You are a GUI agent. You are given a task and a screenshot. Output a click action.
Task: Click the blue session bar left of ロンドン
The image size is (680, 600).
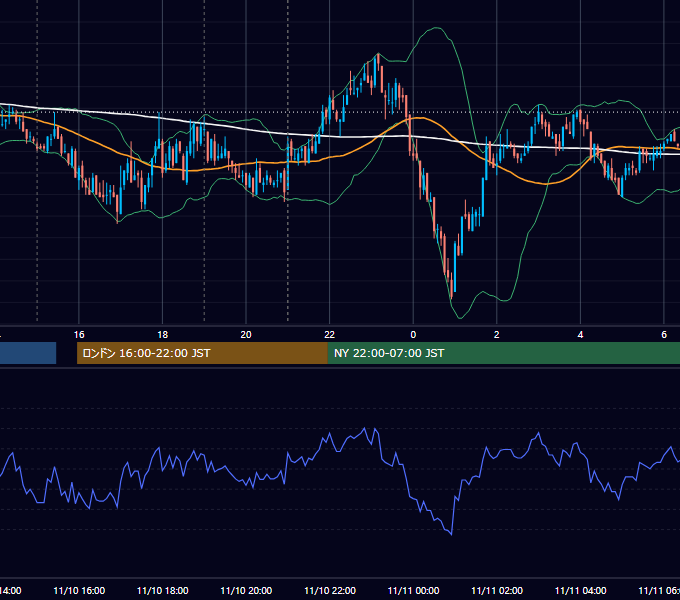tap(28, 353)
